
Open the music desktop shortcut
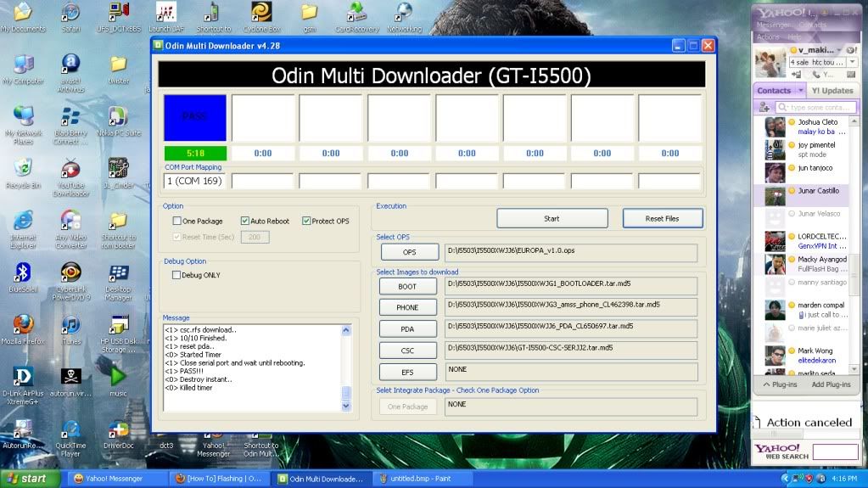click(x=119, y=382)
